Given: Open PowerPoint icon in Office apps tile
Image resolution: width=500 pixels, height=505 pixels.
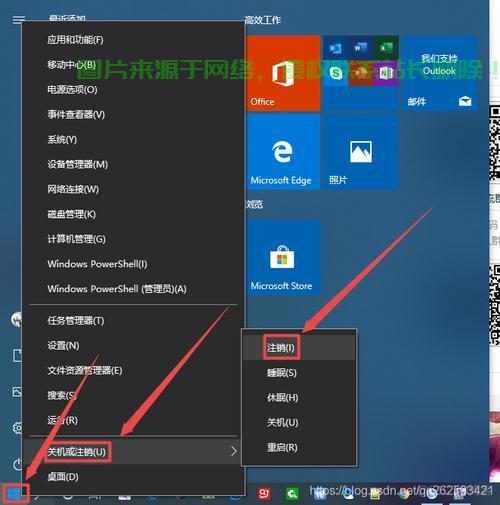Looking at the screenshot, I should (361, 72).
